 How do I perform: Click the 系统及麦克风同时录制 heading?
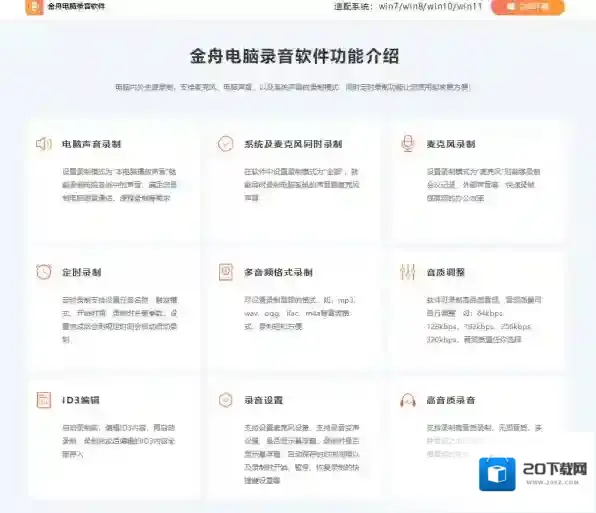[293, 144]
